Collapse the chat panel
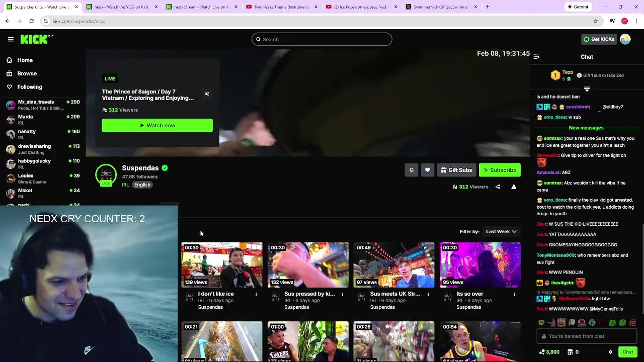The height and width of the screenshot is (362, 644). click(536, 57)
